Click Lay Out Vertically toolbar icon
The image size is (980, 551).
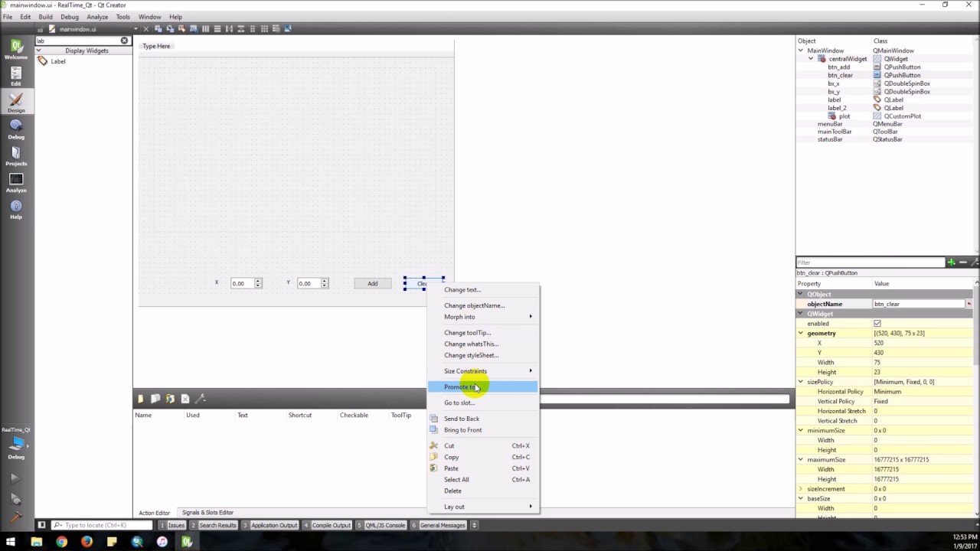(x=217, y=29)
